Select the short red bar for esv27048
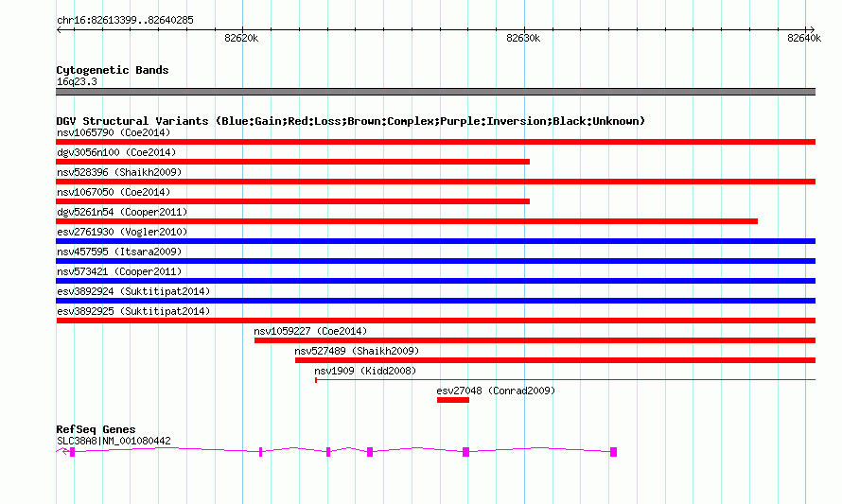This screenshot has width=842, height=504. (452, 400)
